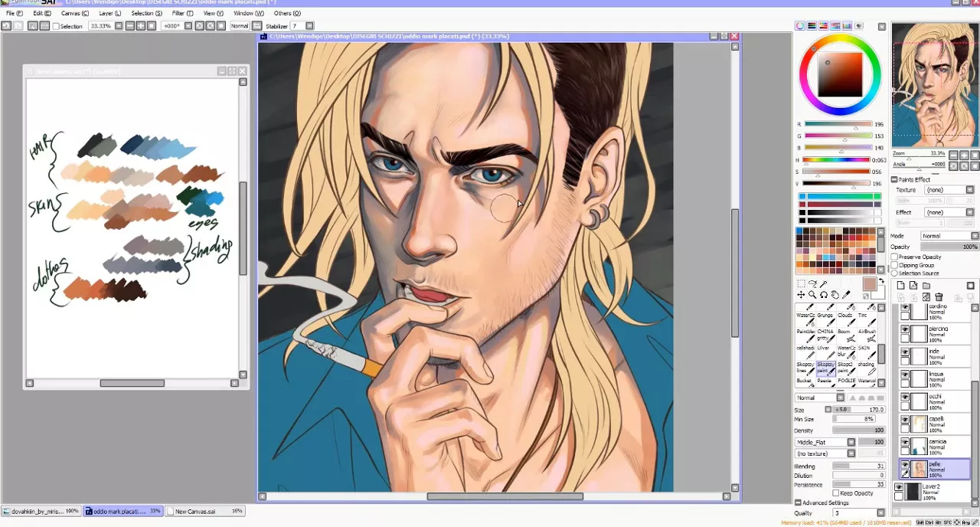Create a new linework layer
The height and width of the screenshot is (527, 980).
point(913,285)
